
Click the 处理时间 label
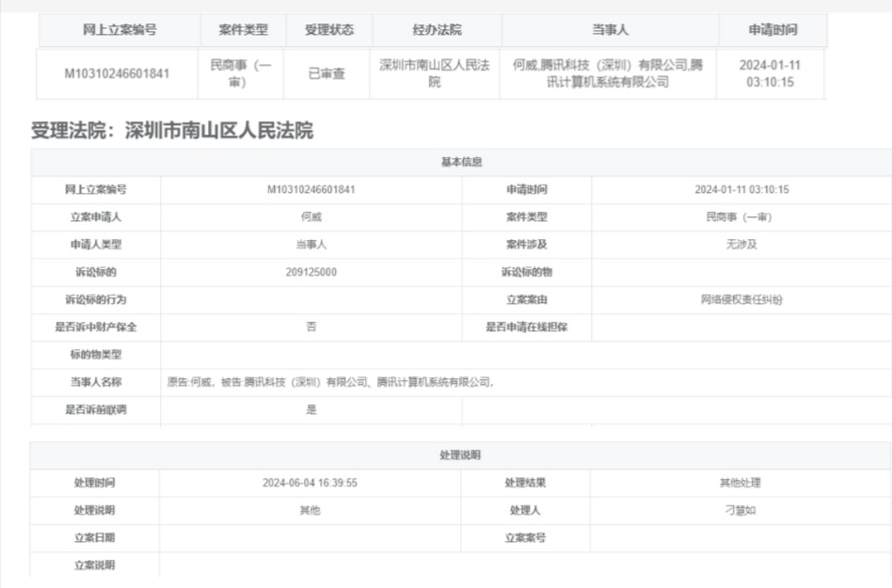tap(94, 483)
